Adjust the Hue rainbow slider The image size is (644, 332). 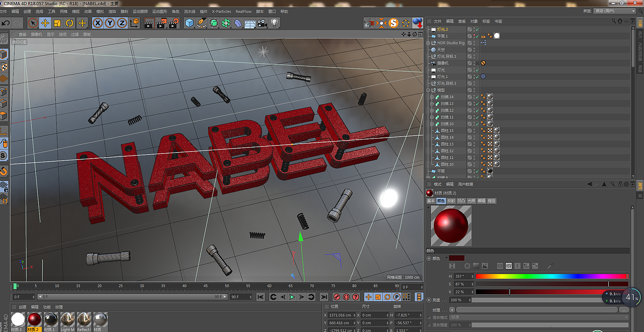[x=551, y=276]
